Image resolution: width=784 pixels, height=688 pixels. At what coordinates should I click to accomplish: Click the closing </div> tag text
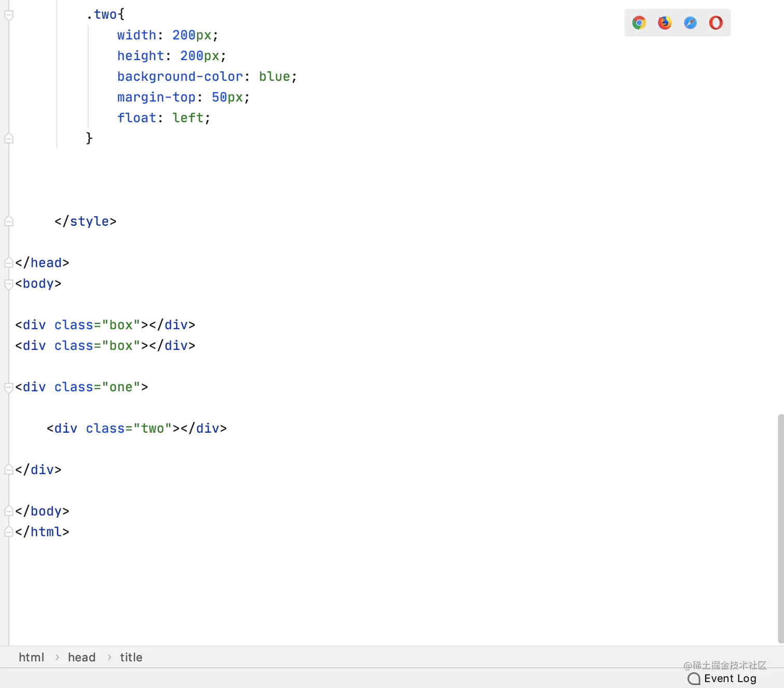click(38, 470)
